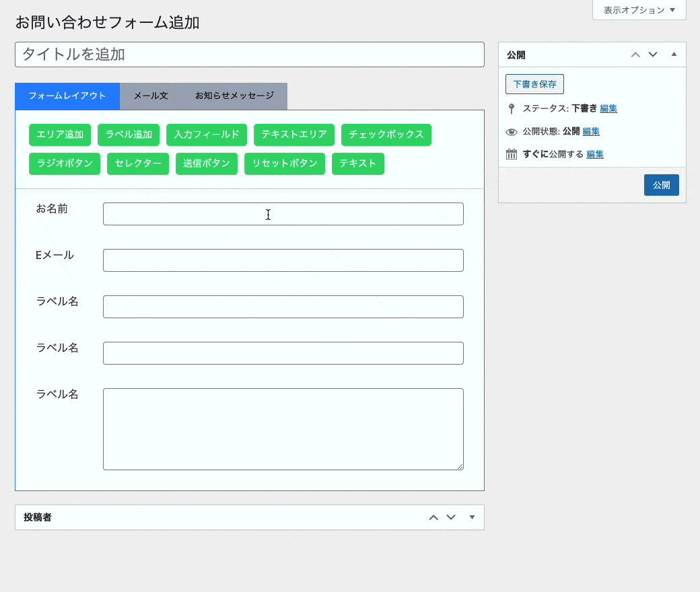700x592 pixels.
Task: Click the タイトルを追加 title field
Action: coord(249,54)
